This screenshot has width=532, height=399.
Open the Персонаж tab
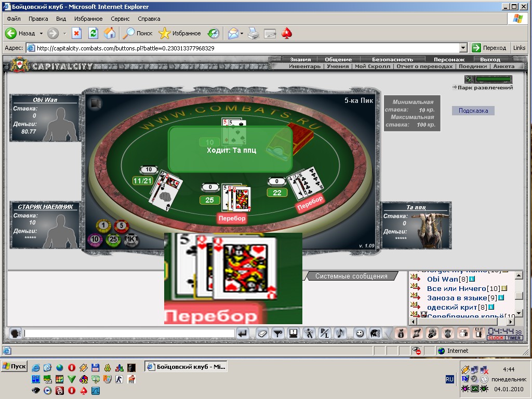449,59
